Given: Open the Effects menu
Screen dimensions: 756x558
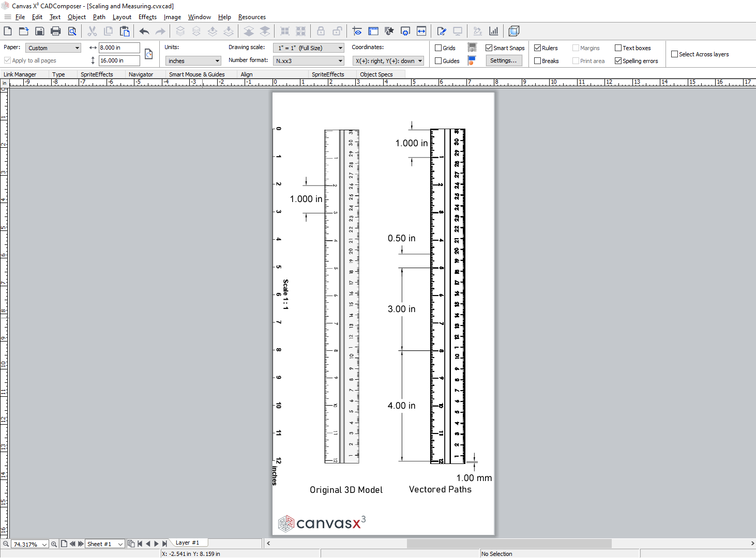Looking at the screenshot, I should [147, 17].
